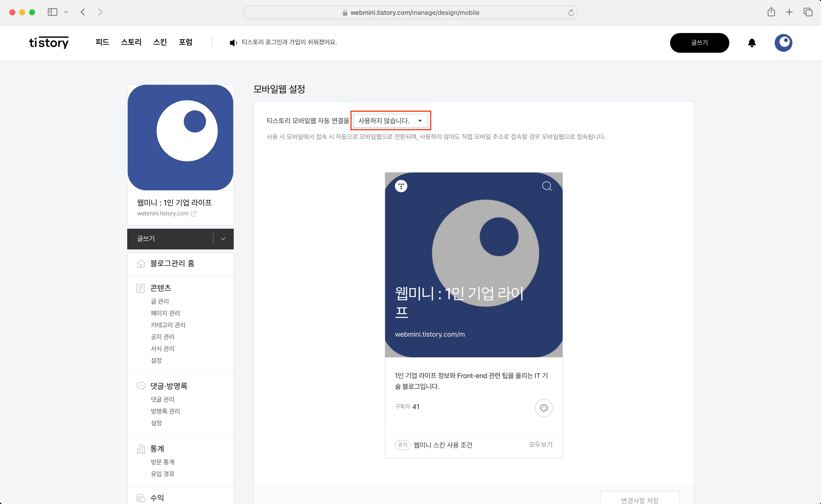Open 카테고리 관리 in sidebar
821x504 pixels.
click(168, 325)
